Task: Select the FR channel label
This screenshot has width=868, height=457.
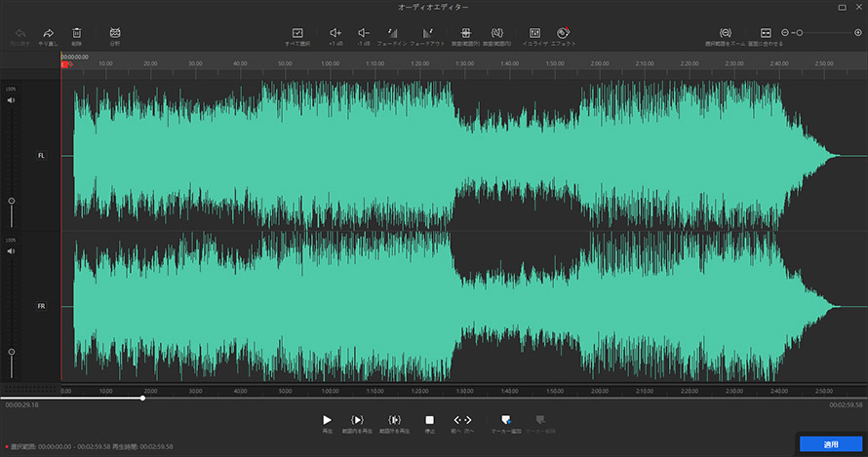Action: click(41, 306)
